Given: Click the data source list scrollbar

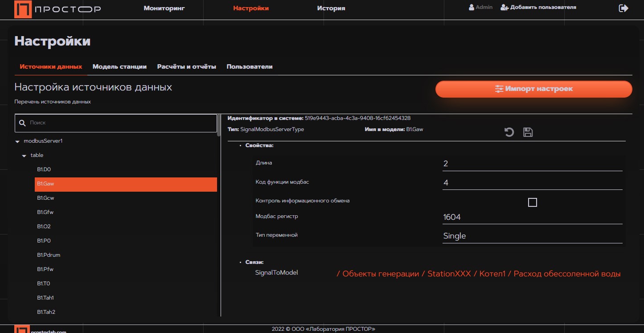Looking at the screenshot, I should pyautogui.click(x=218, y=126).
